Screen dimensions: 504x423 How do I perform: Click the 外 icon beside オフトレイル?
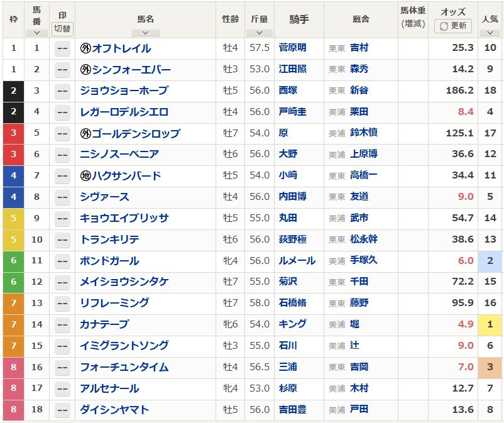[x=85, y=48]
